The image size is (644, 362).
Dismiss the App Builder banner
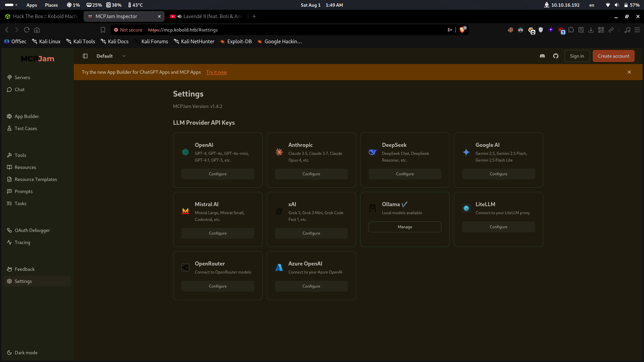[629, 72]
